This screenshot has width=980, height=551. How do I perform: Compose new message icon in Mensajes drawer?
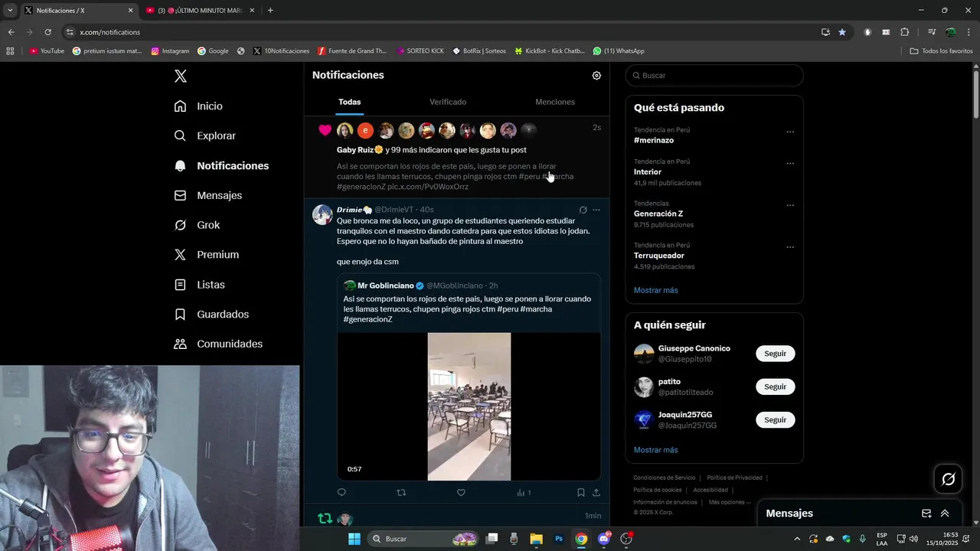point(926,514)
